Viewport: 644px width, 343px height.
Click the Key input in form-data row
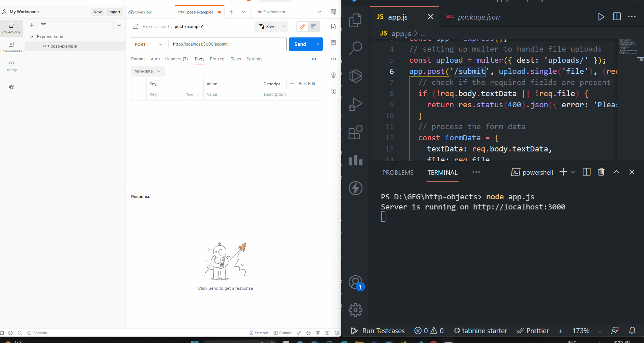tap(165, 94)
